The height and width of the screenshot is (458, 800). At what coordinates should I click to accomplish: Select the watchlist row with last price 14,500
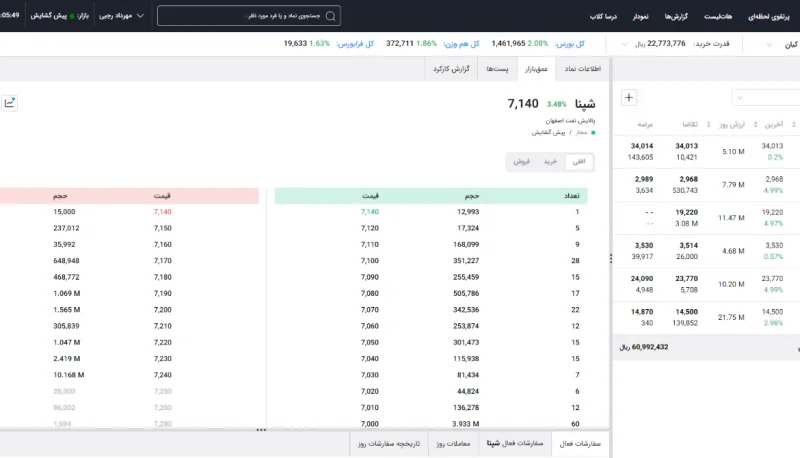pyautogui.click(x=706, y=317)
